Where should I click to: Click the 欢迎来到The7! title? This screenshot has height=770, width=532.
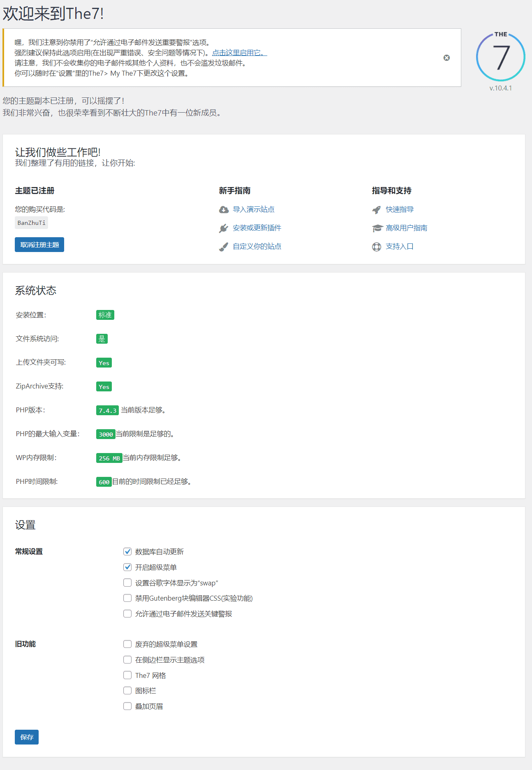tap(53, 14)
